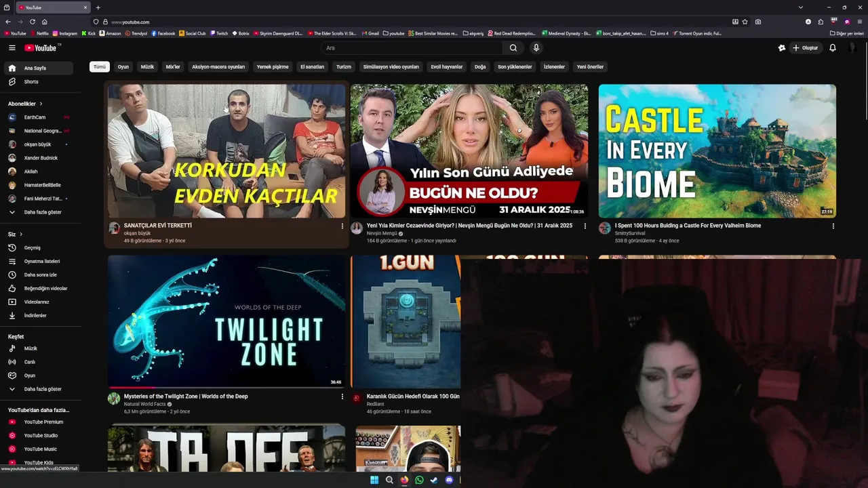The height and width of the screenshot is (488, 868).
Task: Select the Mix'ler filter chip
Action: click(173, 66)
